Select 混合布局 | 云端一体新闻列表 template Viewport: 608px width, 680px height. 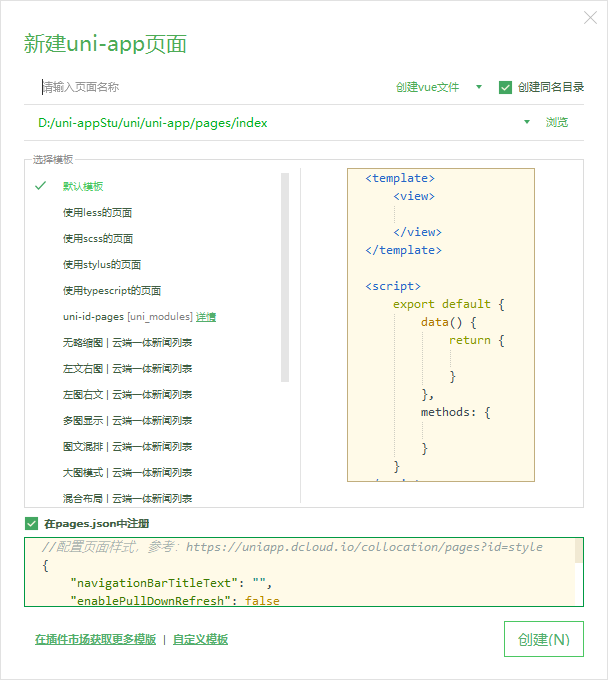click(127, 498)
